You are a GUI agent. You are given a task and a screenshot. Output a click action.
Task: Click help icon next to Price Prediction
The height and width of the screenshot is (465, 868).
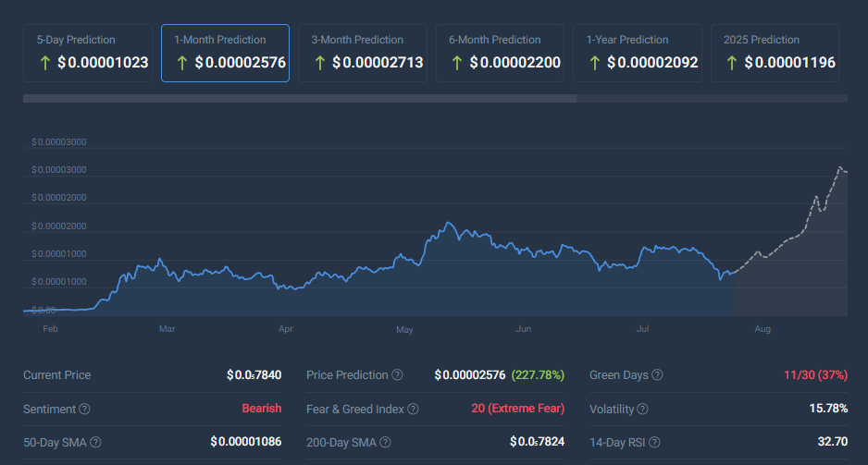click(398, 375)
